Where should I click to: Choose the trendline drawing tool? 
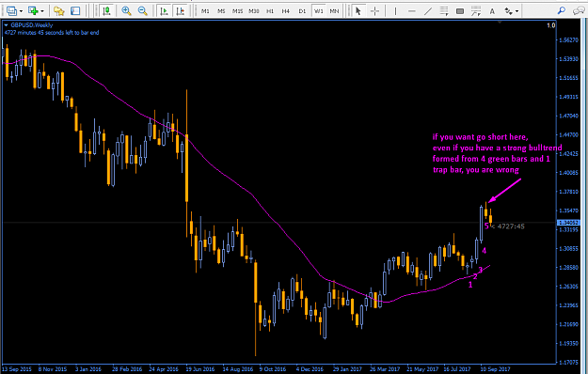click(428, 11)
